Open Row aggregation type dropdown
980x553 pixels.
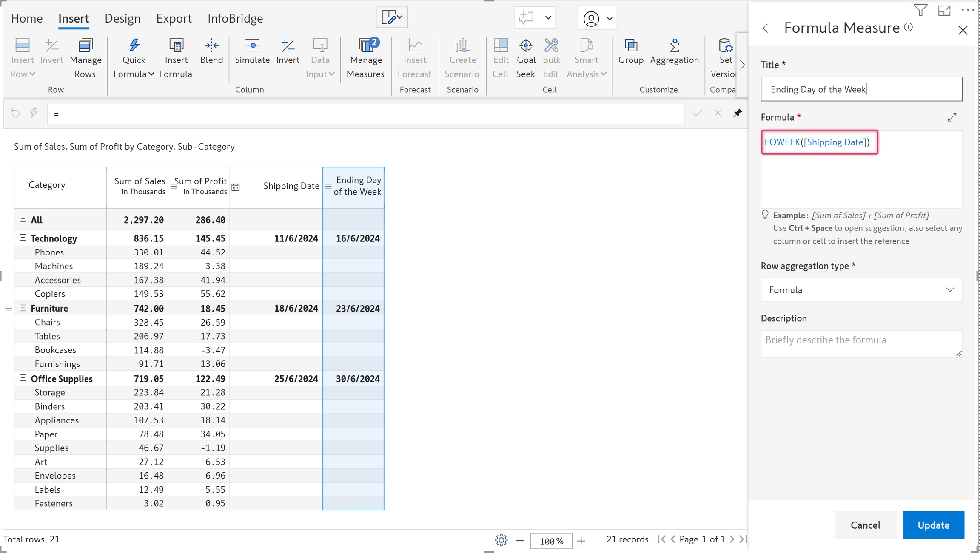coord(861,290)
